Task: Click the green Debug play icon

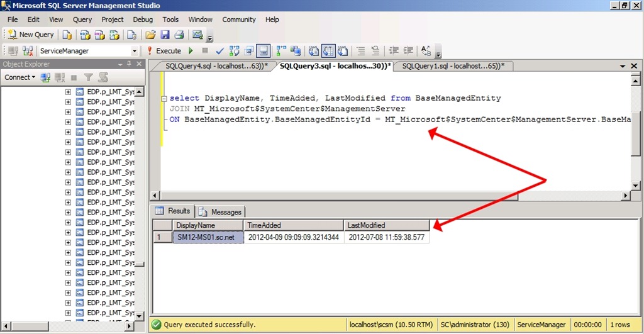Action: coord(191,51)
